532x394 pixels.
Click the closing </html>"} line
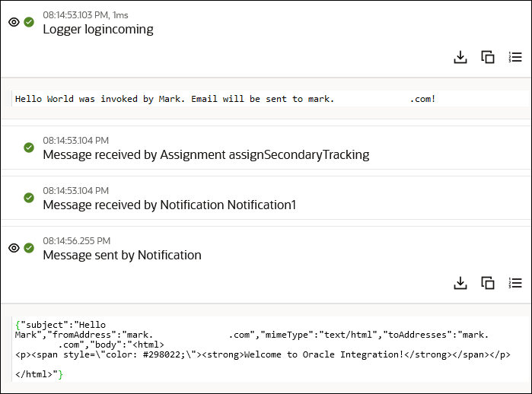click(x=39, y=374)
